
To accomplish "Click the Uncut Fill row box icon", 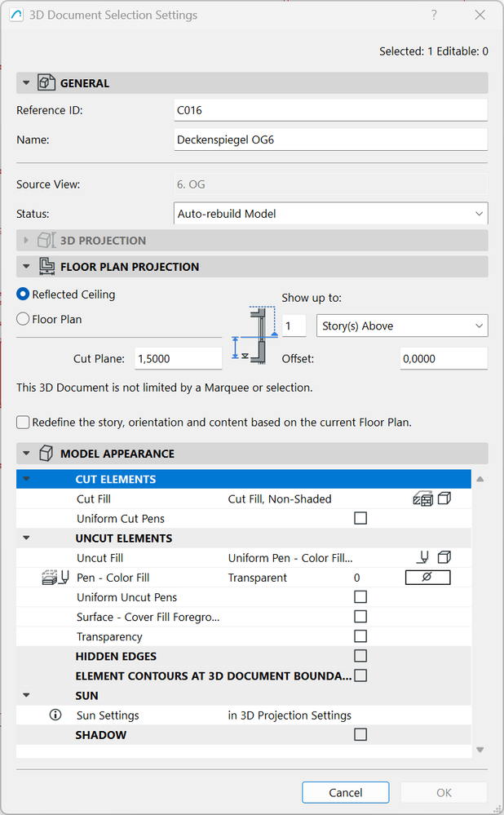I will coord(444,558).
